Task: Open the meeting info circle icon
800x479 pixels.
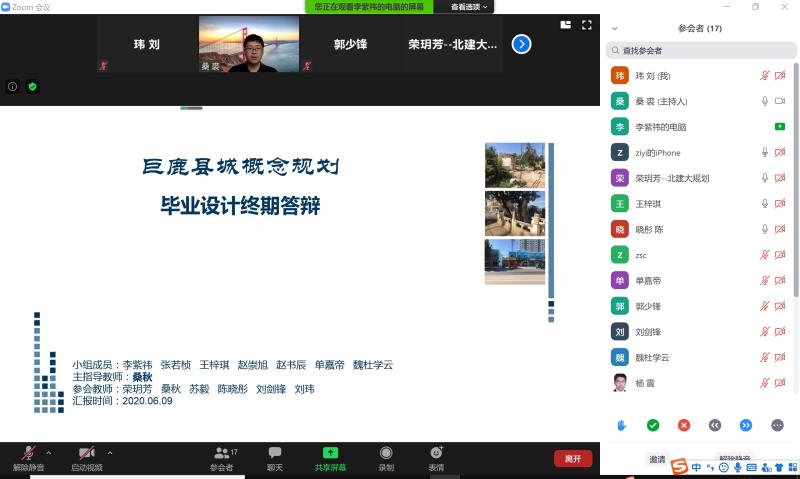Action: 13,87
